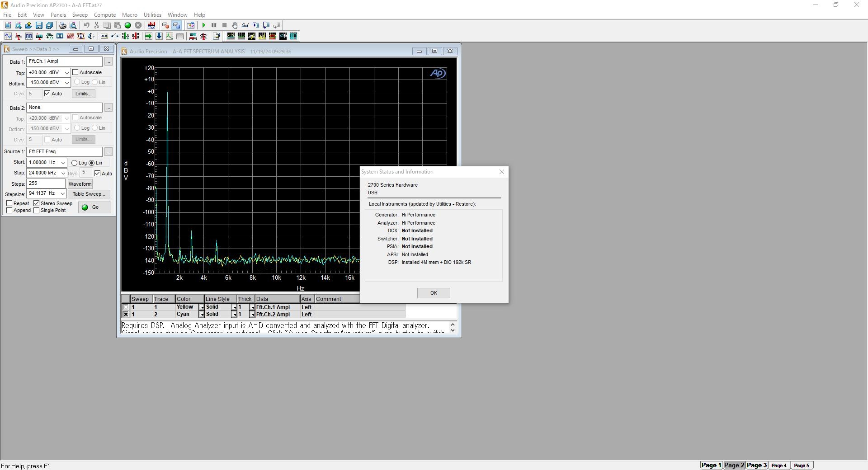Screen dimensions: 868x470
Task: Select the Log radio for Source 1
Action: pos(74,163)
